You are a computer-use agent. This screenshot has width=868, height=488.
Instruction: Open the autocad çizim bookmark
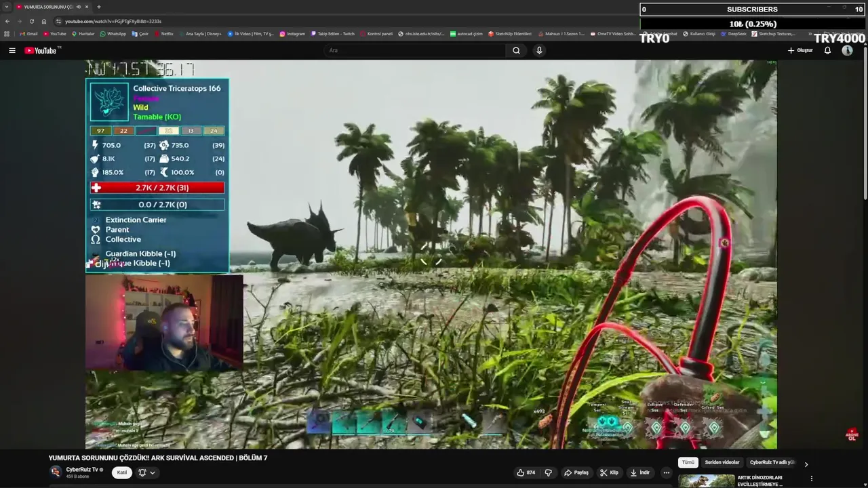tap(467, 34)
